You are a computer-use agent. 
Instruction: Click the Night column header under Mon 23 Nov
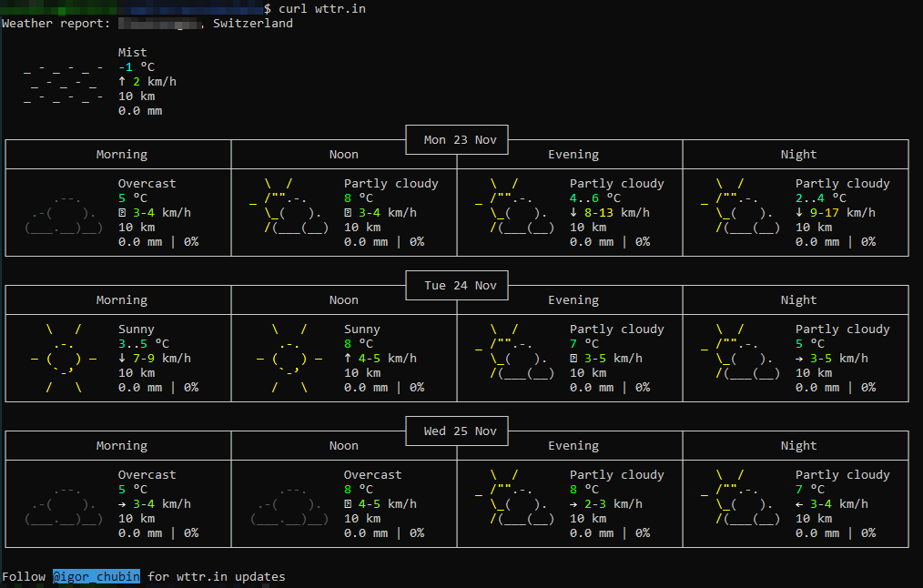(799, 154)
